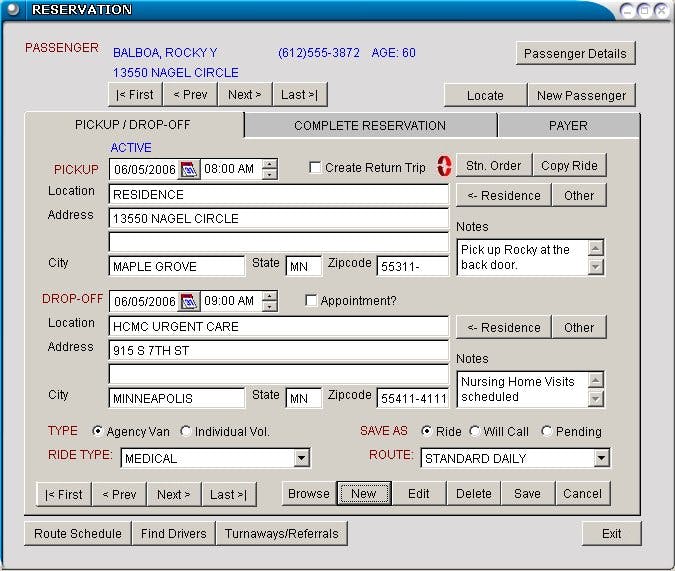Increase the drop-off time with up spinner
The width and height of the screenshot is (675, 571).
click(269, 297)
